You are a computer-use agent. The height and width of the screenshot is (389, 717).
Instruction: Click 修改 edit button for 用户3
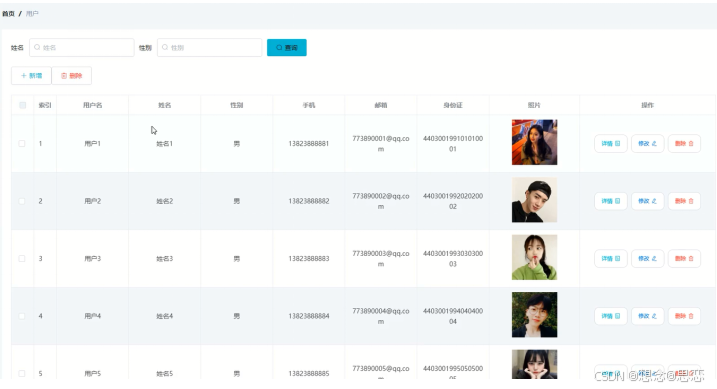pyautogui.click(x=647, y=259)
